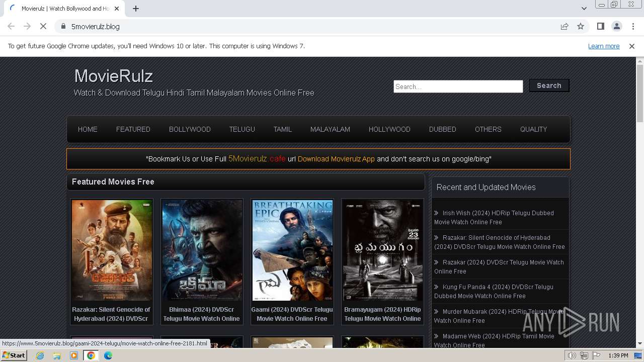Screen dimensions: 644x362
Task: Open Chrome's three-dot menu
Action: pyautogui.click(x=632, y=26)
